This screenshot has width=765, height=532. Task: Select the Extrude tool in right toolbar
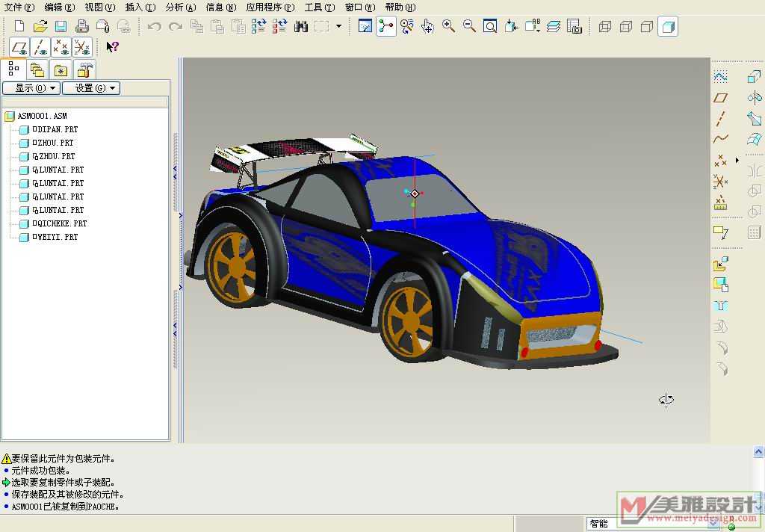754,77
